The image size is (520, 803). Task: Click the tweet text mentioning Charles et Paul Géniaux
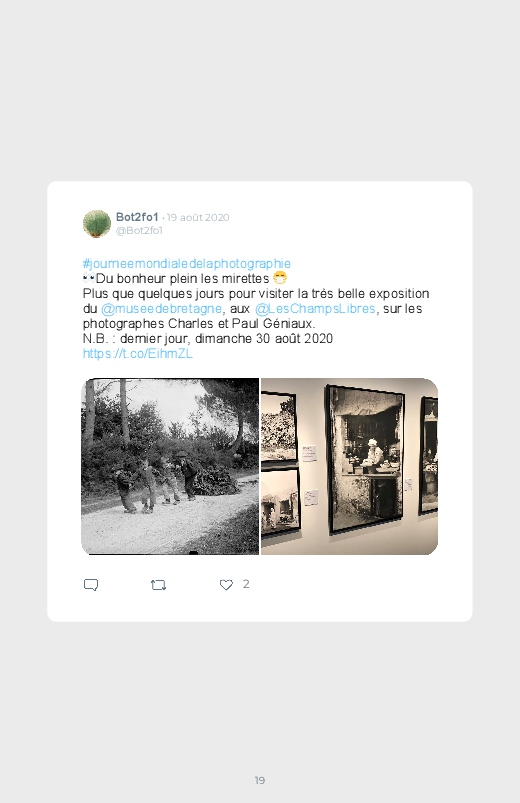pos(199,324)
